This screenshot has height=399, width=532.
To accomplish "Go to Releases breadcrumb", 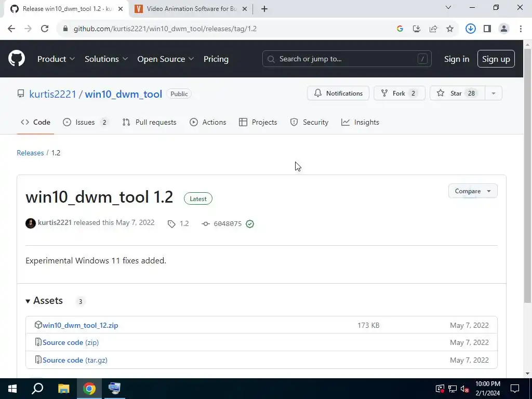I will (x=30, y=153).
